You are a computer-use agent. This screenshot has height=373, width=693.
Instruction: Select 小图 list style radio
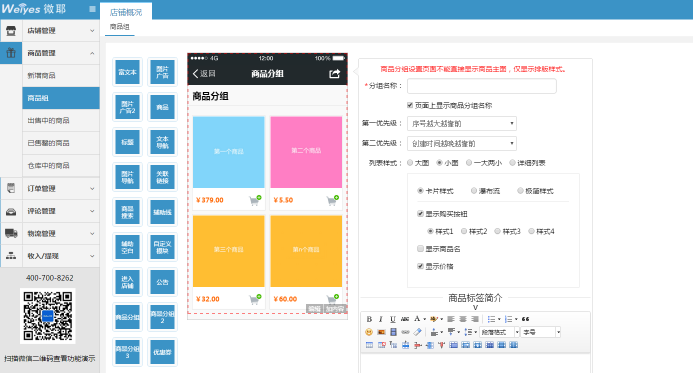point(439,163)
